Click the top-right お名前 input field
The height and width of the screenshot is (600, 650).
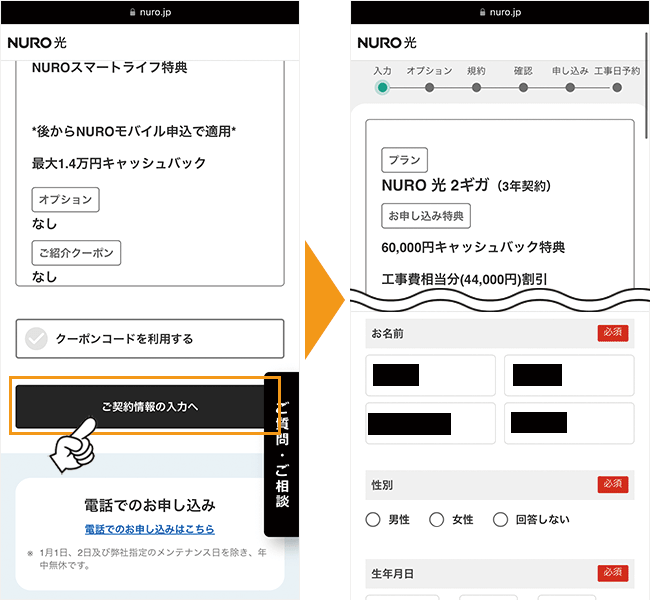[x=569, y=375]
